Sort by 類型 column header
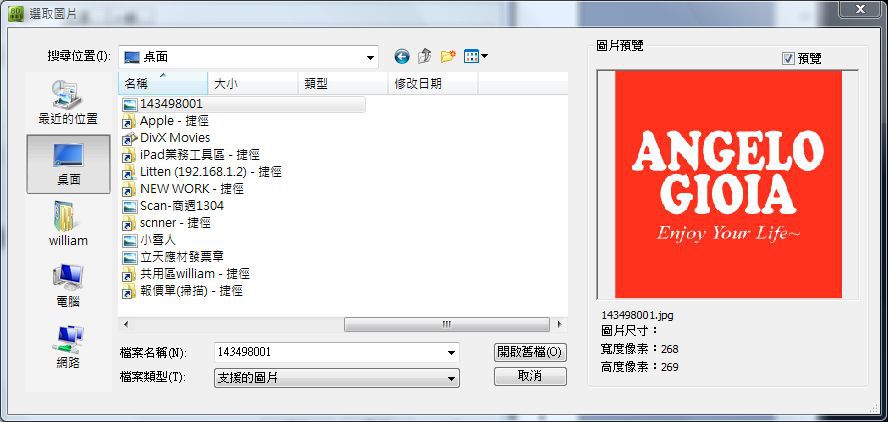 coord(343,84)
